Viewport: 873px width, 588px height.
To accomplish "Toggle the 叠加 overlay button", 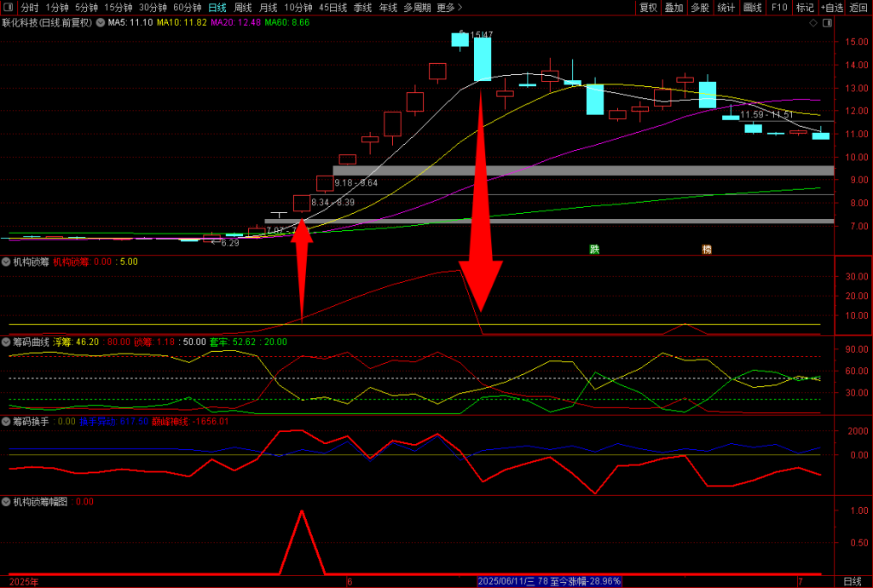I will tap(674, 8).
